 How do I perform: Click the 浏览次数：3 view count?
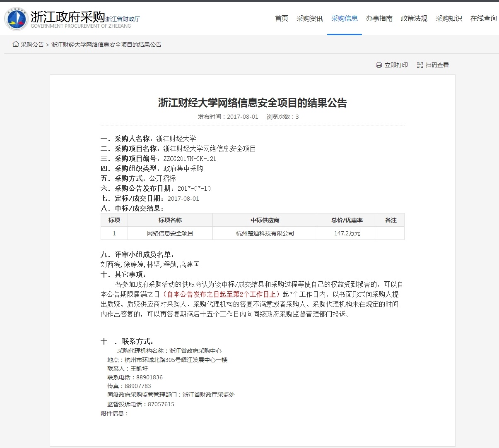click(x=283, y=117)
